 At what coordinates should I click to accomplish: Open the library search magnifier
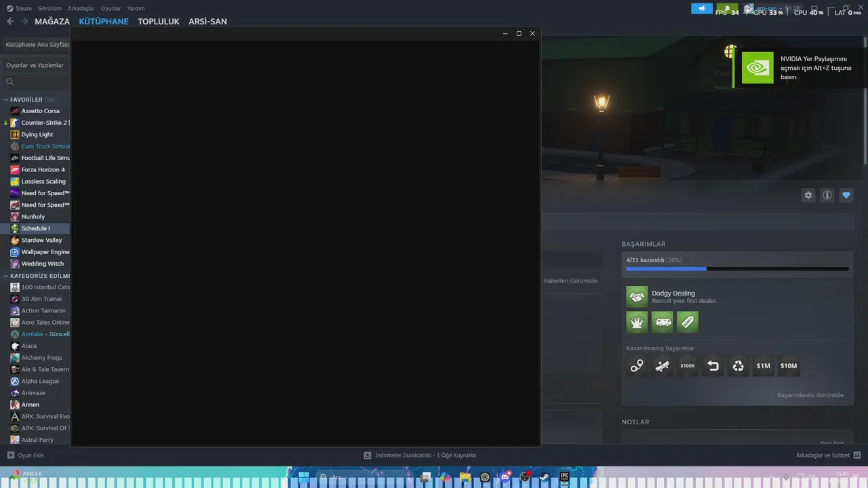tap(10, 82)
